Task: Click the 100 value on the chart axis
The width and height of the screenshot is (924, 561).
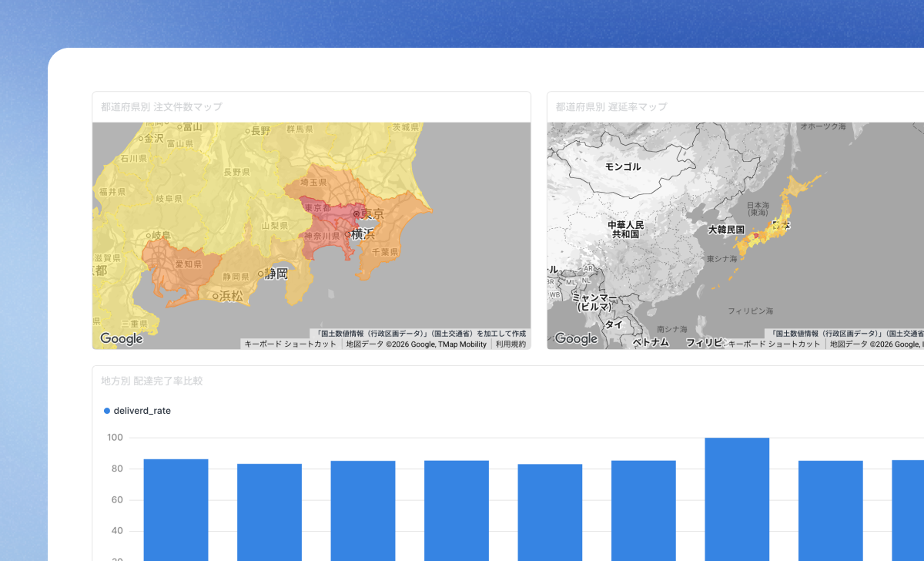Action: (116, 438)
